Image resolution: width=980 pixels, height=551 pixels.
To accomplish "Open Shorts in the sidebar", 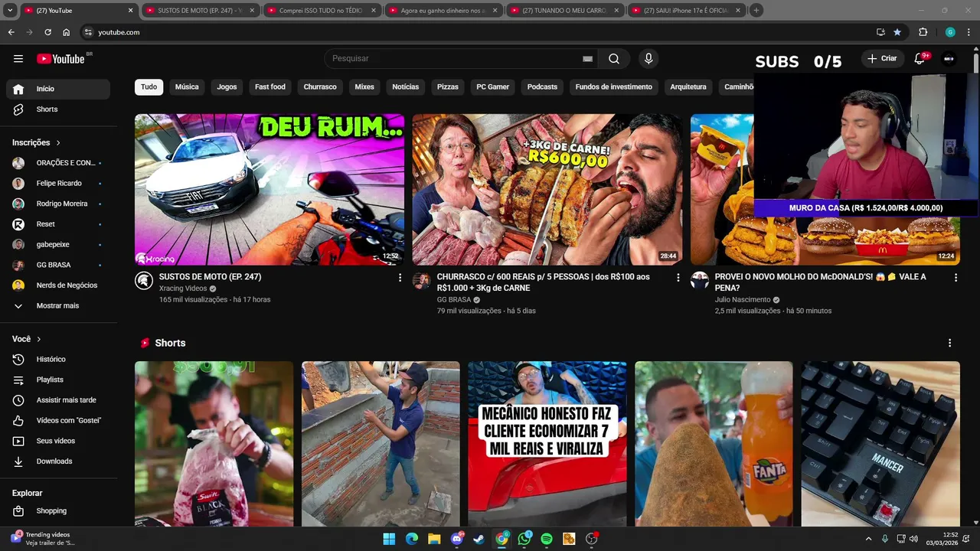I will click(x=58, y=109).
